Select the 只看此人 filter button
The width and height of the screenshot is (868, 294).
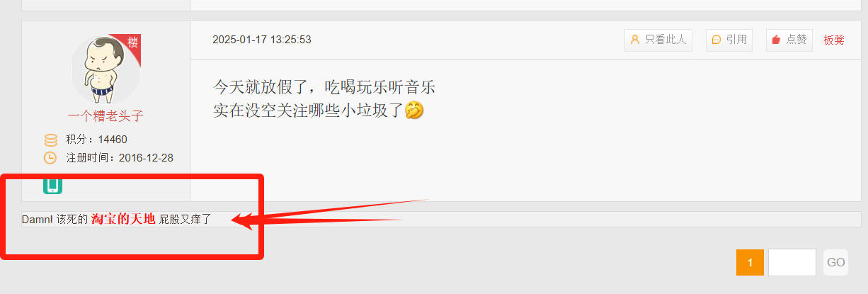[658, 40]
